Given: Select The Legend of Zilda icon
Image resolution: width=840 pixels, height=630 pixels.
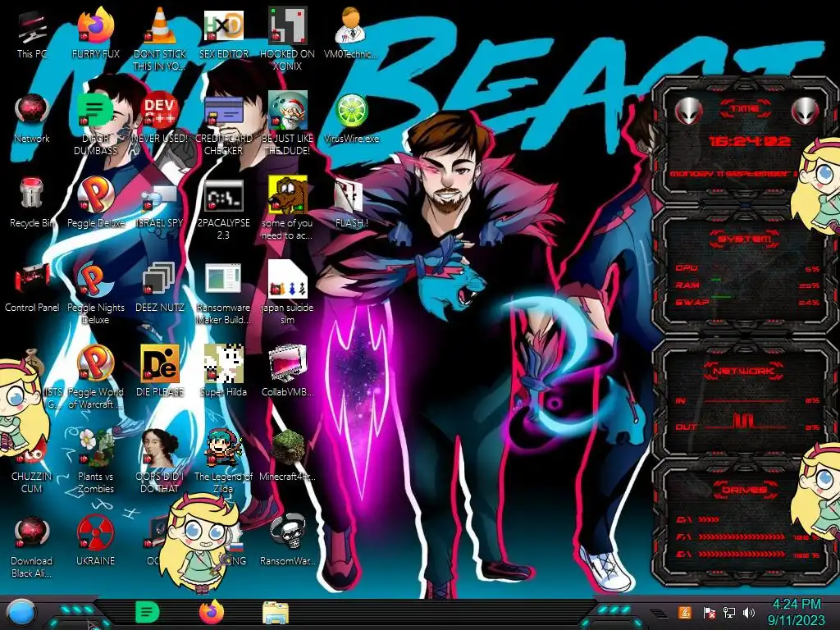Looking at the screenshot, I should (x=224, y=462).
